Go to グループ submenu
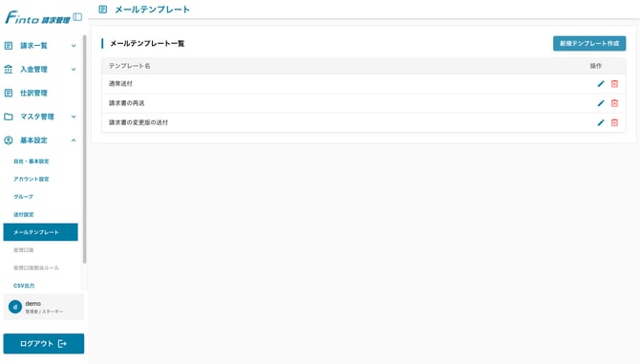 pyautogui.click(x=23, y=197)
